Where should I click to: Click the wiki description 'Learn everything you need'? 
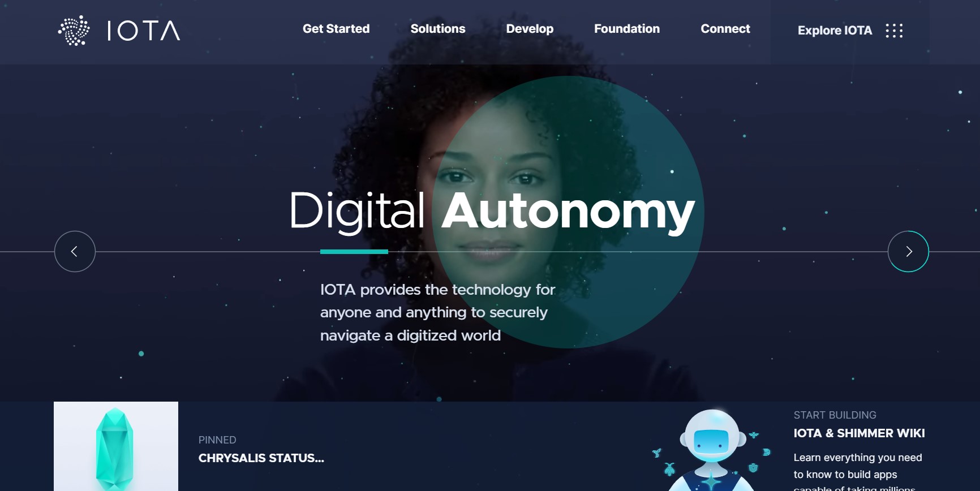coord(858,458)
